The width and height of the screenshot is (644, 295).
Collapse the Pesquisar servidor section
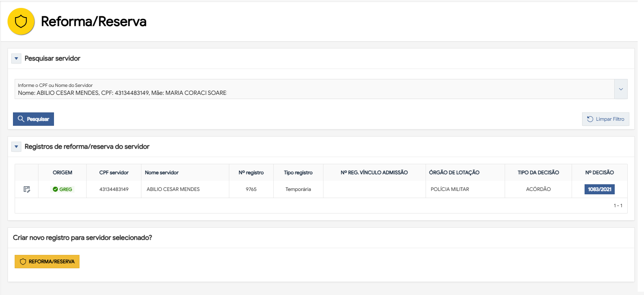tap(16, 58)
